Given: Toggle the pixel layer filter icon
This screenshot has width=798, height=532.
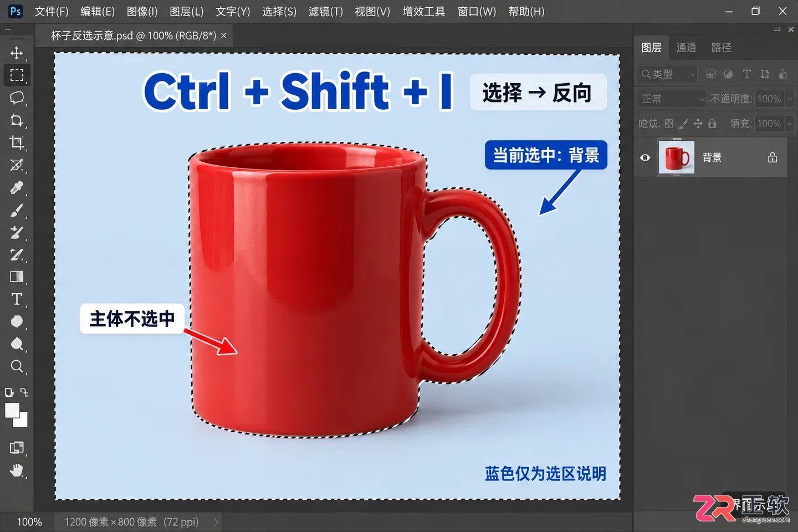Looking at the screenshot, I should 711,74.
